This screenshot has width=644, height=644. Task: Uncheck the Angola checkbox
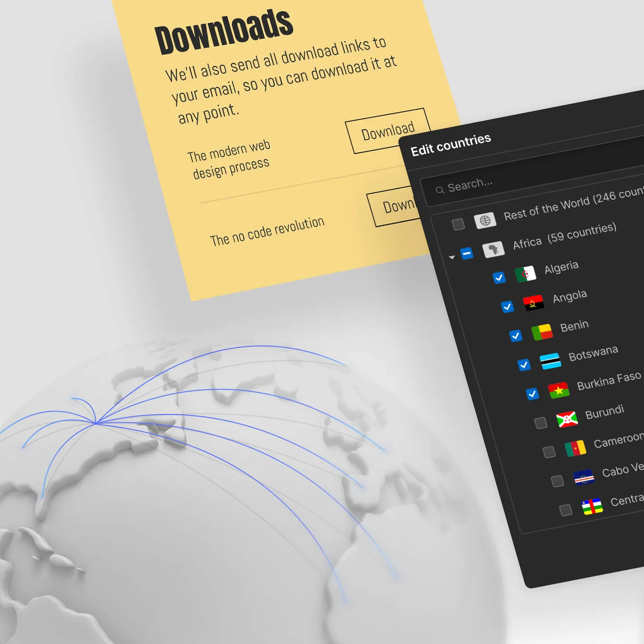(x=507, y=306)
